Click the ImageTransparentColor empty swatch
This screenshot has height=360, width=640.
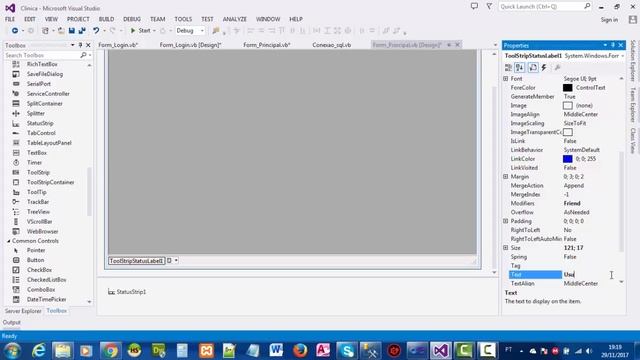point(567,132)
